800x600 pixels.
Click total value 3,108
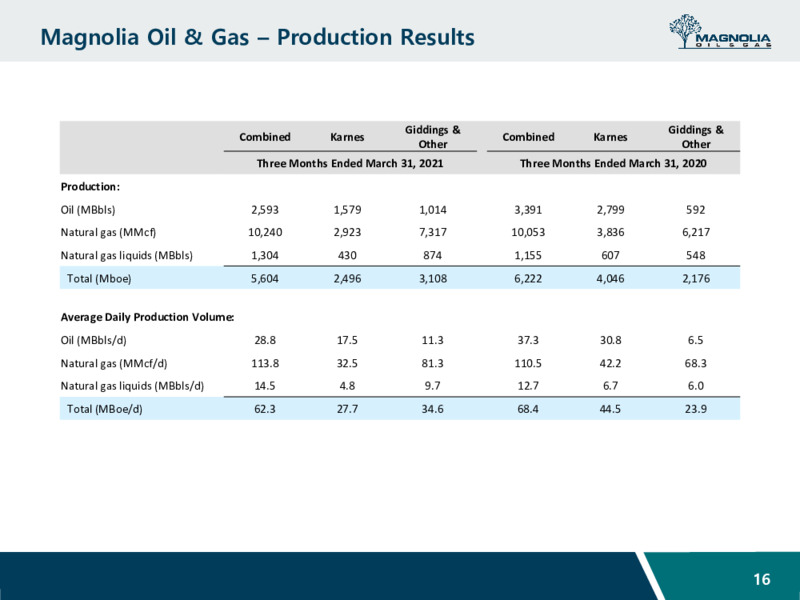[x=433, y=279]
